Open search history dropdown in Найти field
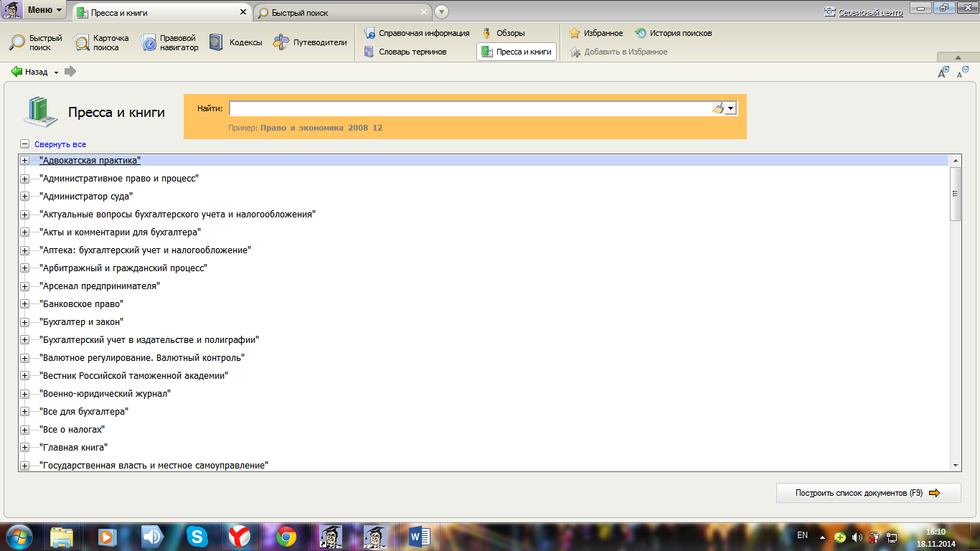 pyautogui.click(x=731, y=108)
